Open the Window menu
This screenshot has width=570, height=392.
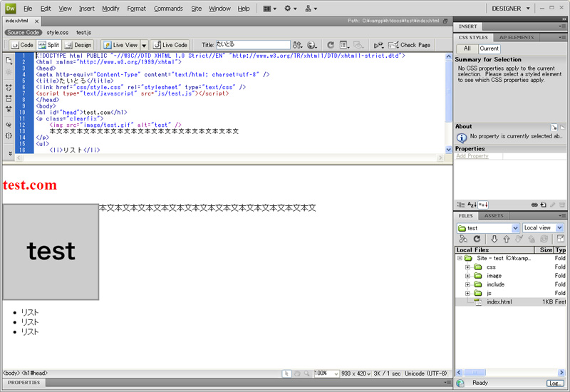219,9
